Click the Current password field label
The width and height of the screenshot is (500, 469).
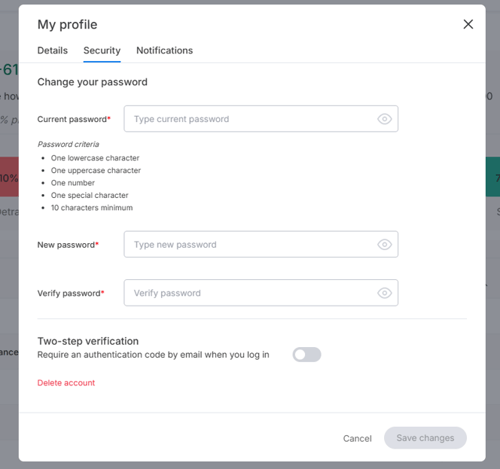click(74, 119)
